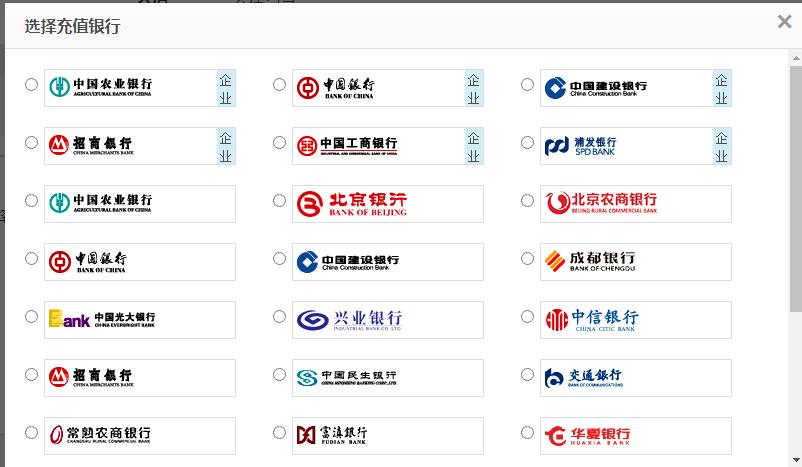Click the scrollbar down arrow

tap(796, 460)
